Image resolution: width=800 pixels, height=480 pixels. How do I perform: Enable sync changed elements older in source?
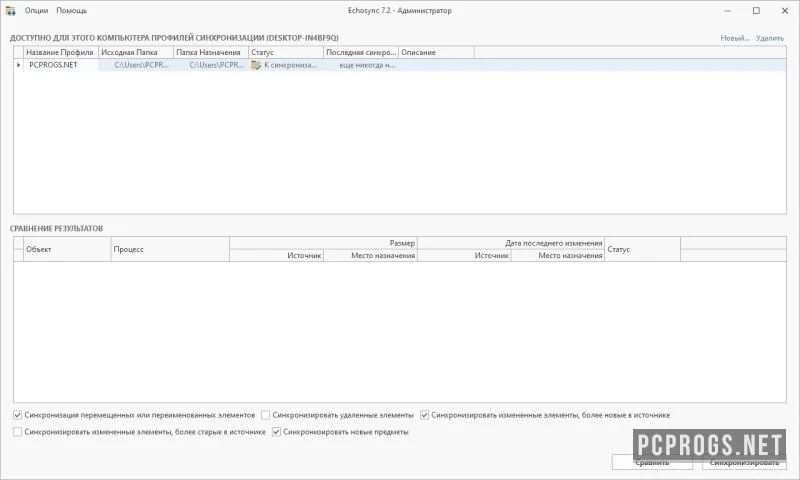(17, 432)
